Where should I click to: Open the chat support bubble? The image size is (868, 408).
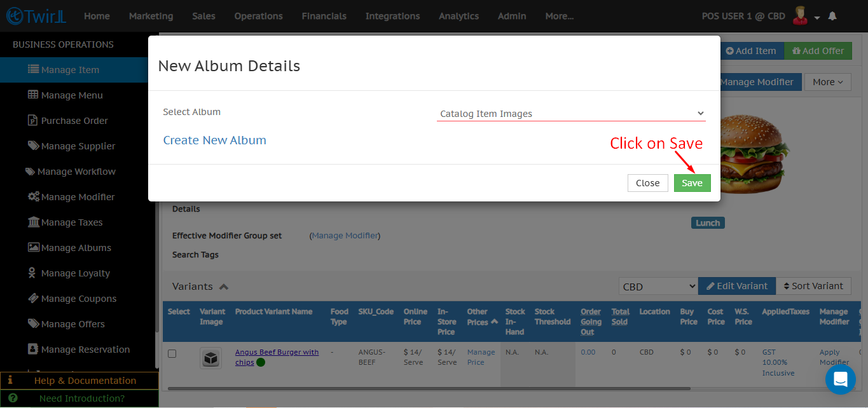point(840,379)
